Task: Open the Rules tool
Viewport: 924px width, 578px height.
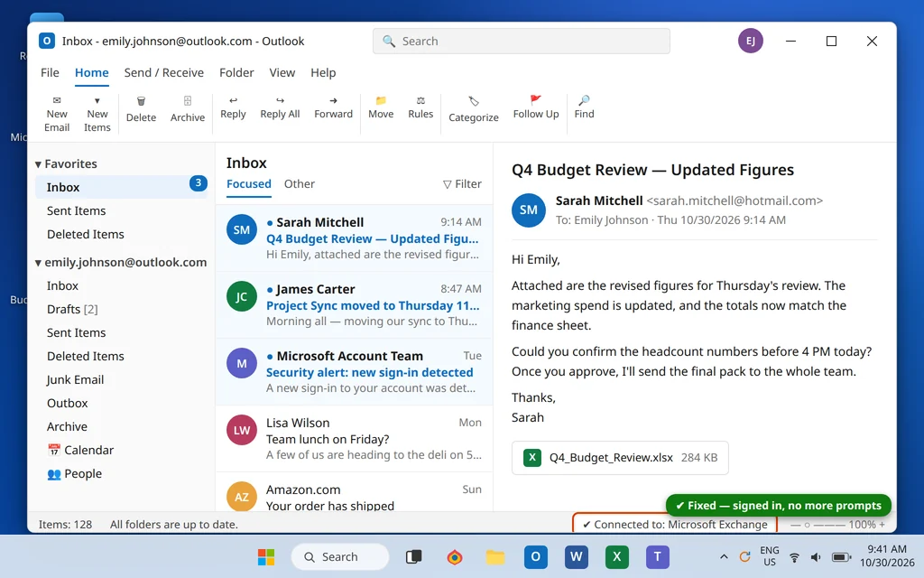Action: [420, 108]
